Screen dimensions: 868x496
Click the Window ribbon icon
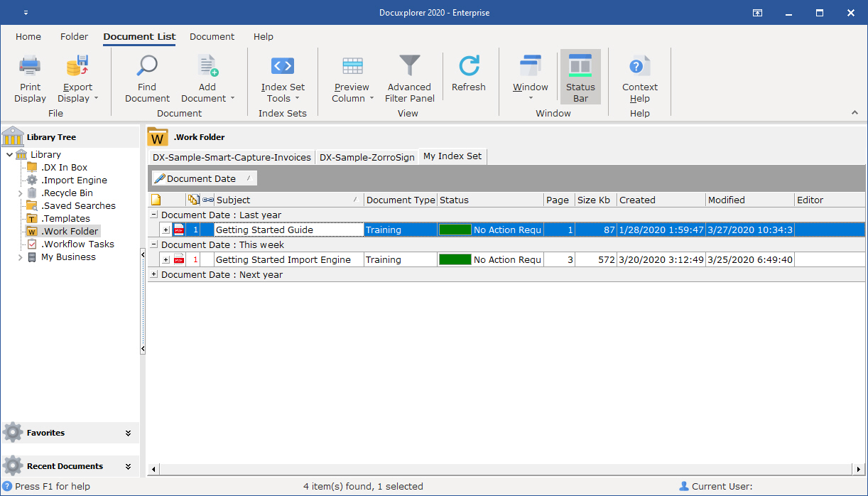pyautogui.click(x=531, y=66)
